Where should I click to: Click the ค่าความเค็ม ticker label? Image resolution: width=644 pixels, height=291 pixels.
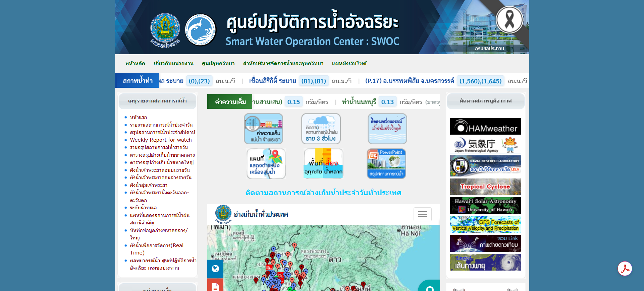point(230,102)
